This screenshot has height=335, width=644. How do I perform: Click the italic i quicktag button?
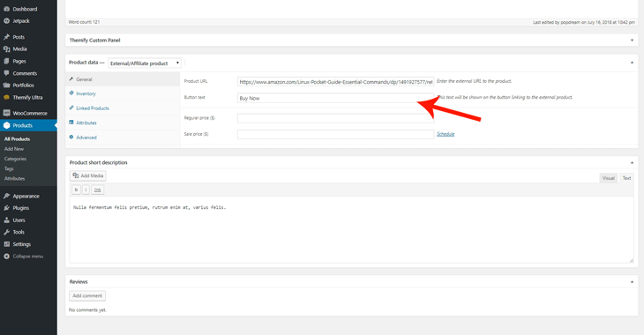[x=86, y=190]
